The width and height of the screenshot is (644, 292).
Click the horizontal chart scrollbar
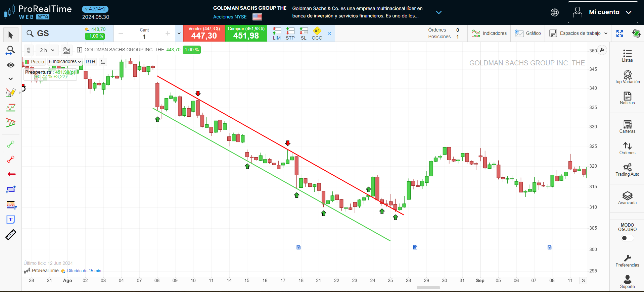(428, 288)
